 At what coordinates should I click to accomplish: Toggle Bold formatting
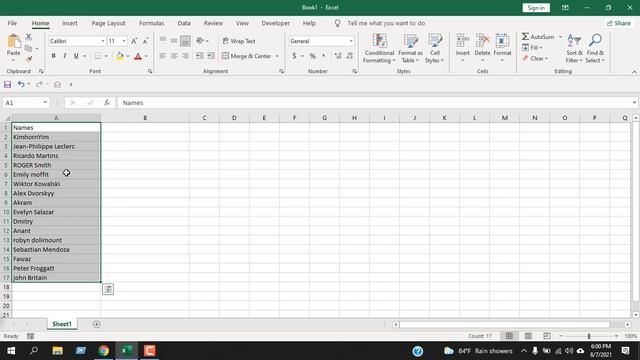(x=53, y=56)
